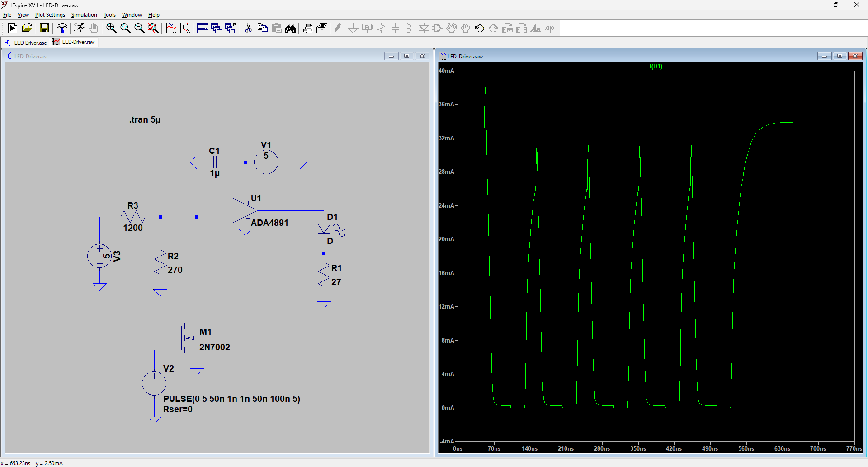Click the 270 value of resistor R2
868x467 pixels.
click(x=175, y=270)
